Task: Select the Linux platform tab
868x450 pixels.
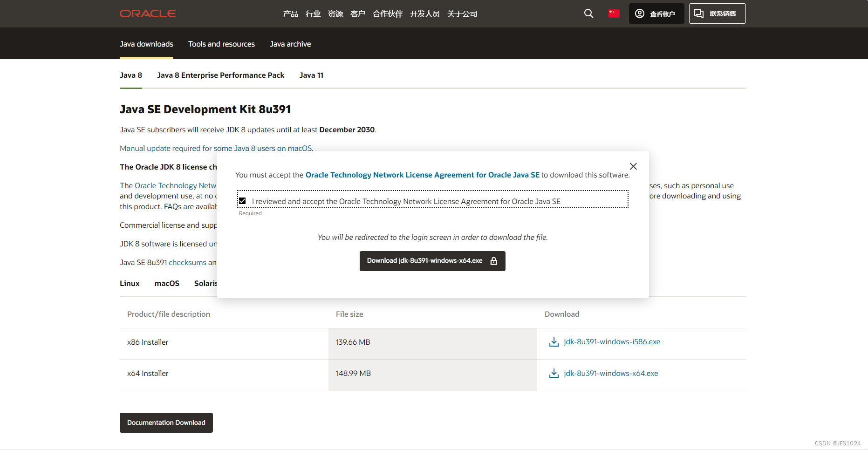Action: click(130, 283)
